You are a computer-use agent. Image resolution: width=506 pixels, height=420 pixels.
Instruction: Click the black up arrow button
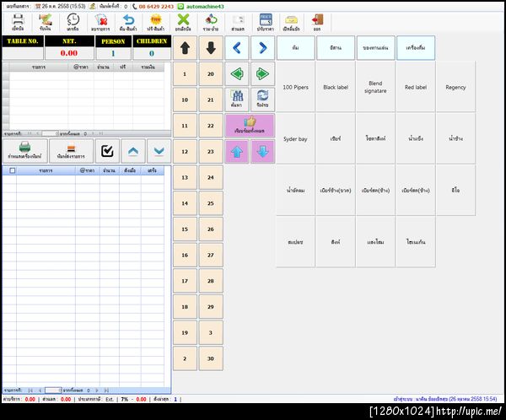pos(185,48)
